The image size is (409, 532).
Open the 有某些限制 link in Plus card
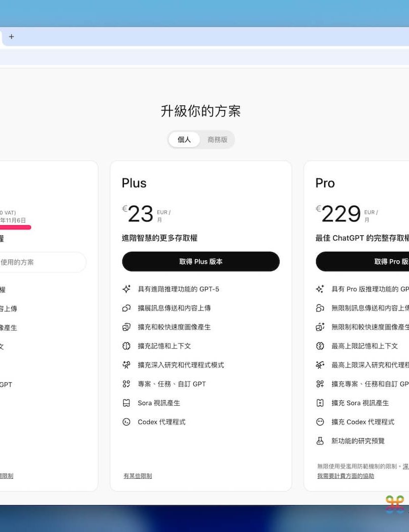[138, 476]
